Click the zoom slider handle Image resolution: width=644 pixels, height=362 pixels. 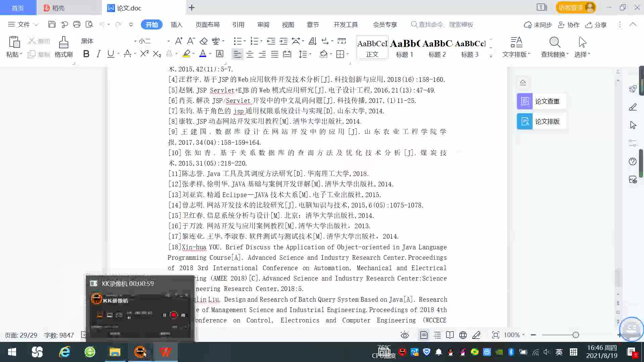pos(576,335)
